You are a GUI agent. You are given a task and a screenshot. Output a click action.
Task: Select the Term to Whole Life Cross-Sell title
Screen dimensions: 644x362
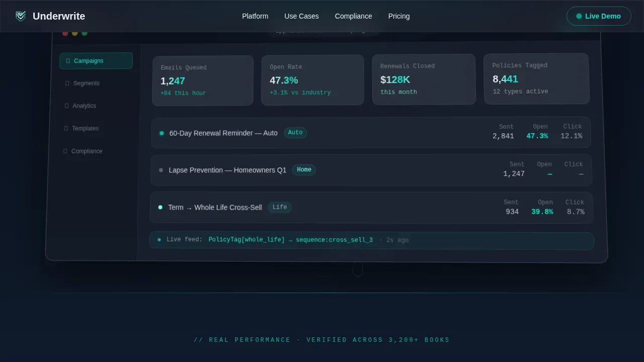coord(215,208)
